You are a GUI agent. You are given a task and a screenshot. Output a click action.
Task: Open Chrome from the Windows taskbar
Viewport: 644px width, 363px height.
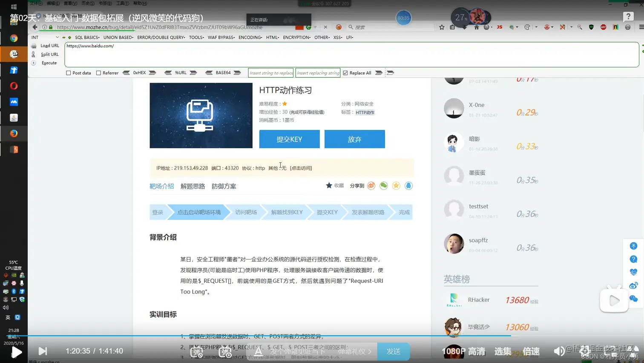pos(14,38)
